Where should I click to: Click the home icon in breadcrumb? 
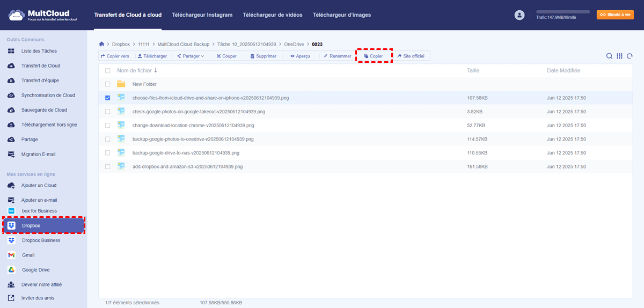point(101,44)
